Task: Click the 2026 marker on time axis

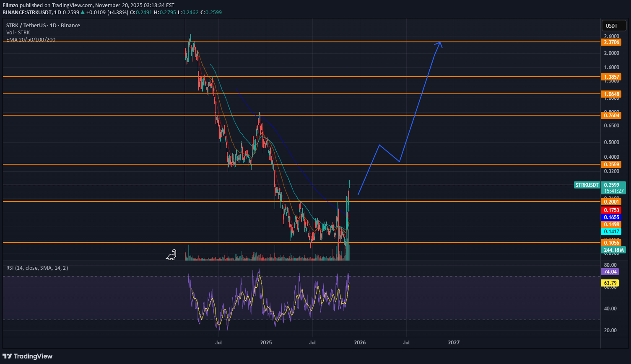Action: (x=360, y=343)
